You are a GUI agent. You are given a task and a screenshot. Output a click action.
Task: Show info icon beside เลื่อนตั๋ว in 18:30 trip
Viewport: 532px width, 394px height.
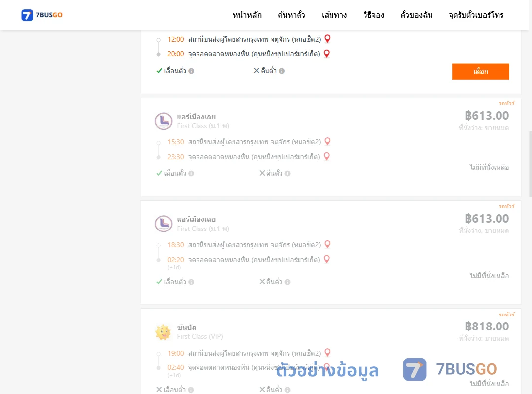point(191,282)
